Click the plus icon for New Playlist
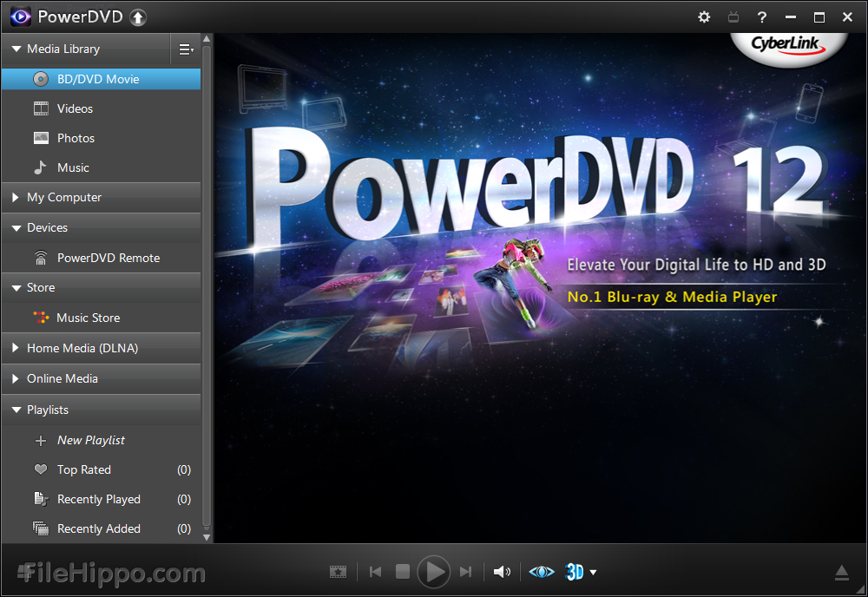The width and height of the screenshot is (868, 597). (x=41, y=441)
